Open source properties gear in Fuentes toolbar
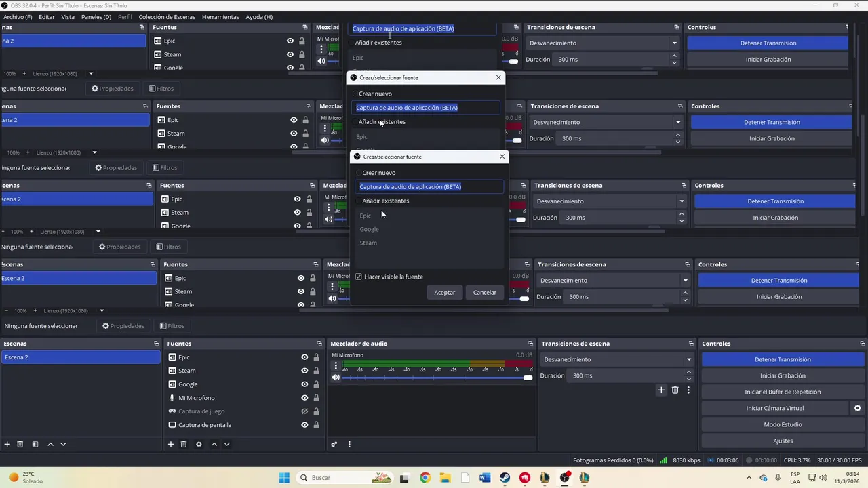 pos(199,444)
